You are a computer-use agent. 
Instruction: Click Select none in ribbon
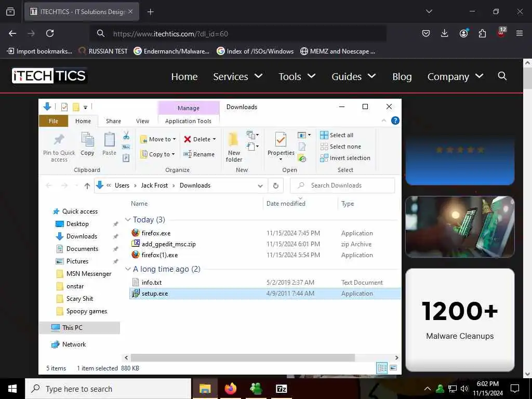341,147
